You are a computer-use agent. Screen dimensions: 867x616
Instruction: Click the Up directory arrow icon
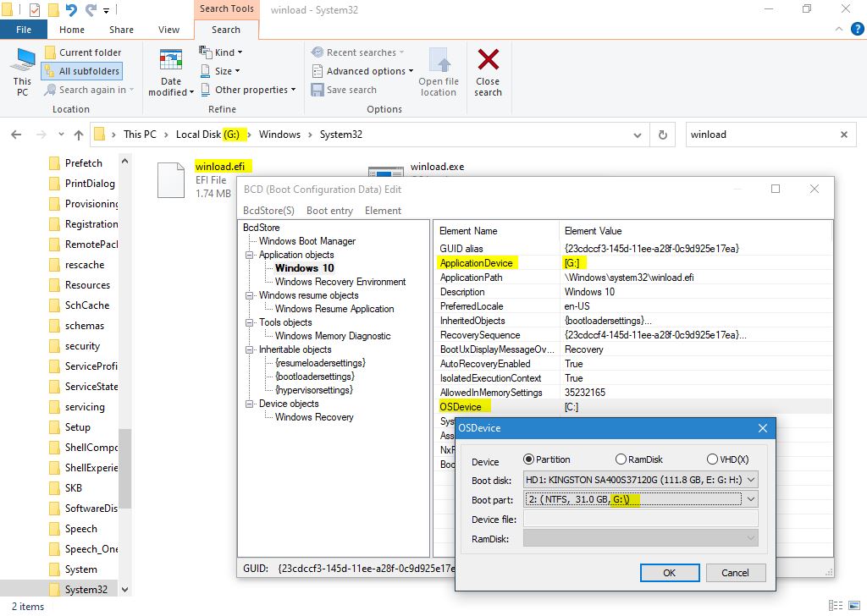[x=79, y=135]
